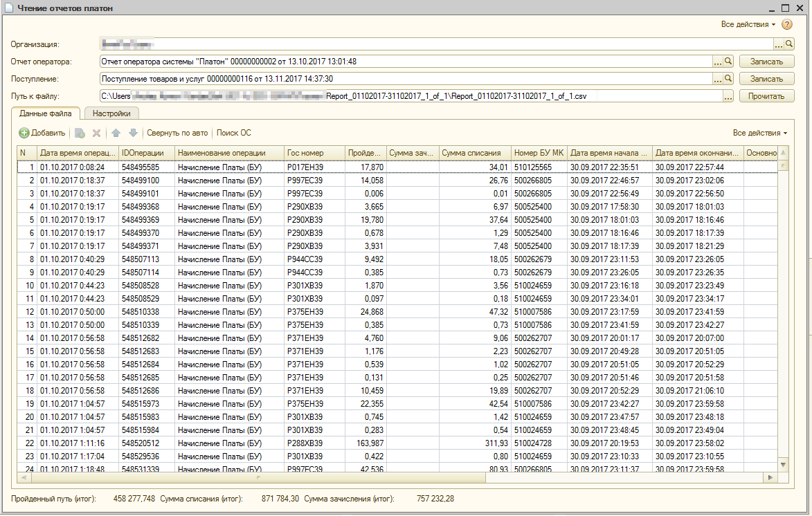The image size is (812, 516).
Task: Open the top Все действия dropdown
Action: pos(748,24)
